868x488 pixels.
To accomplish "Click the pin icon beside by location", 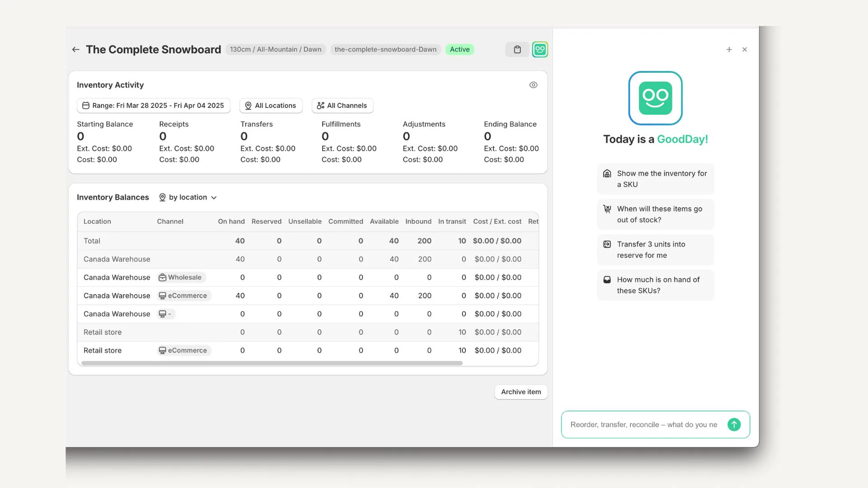I will 162,197.
